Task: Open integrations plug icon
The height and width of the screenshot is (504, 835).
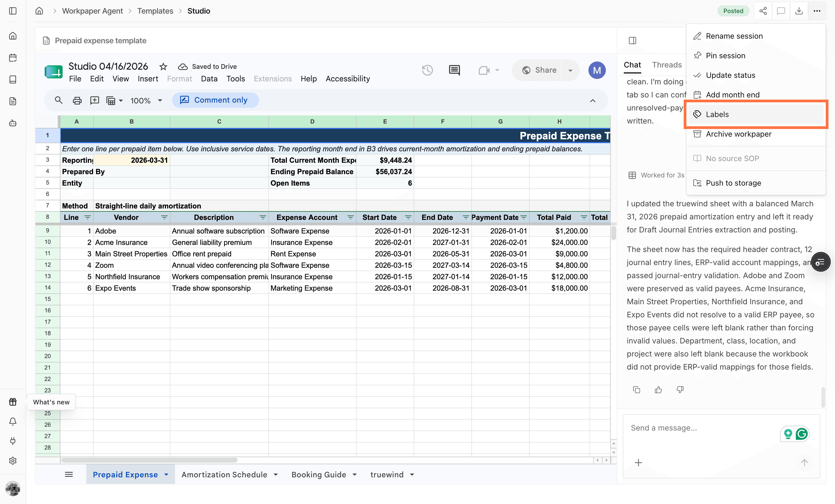Action: (x=13, y=441)
